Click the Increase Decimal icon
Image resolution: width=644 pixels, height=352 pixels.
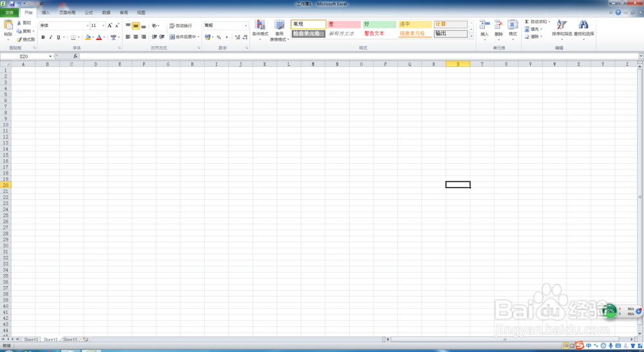(x=238, y=37)
